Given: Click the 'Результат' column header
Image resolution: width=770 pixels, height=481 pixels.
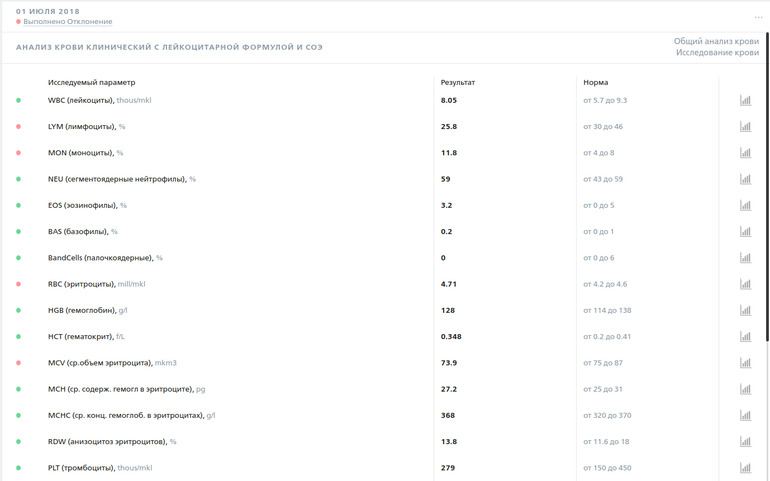Looking at the screenshot, I should 458,82.
